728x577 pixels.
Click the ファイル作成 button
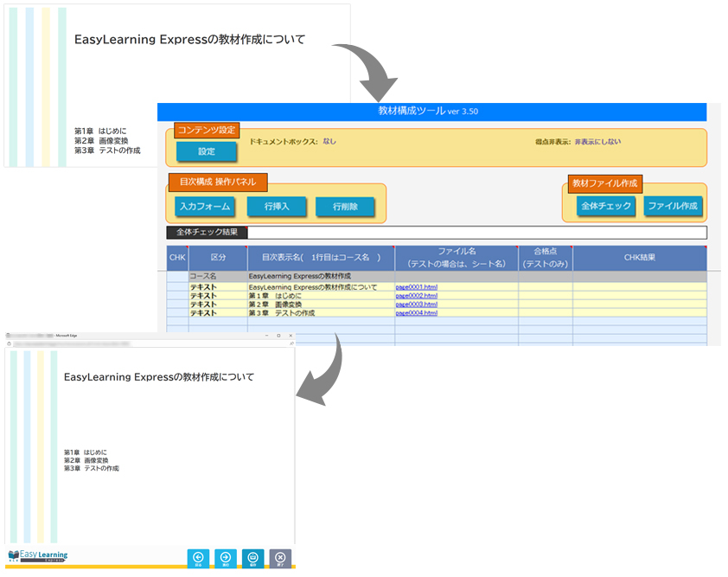674,207
